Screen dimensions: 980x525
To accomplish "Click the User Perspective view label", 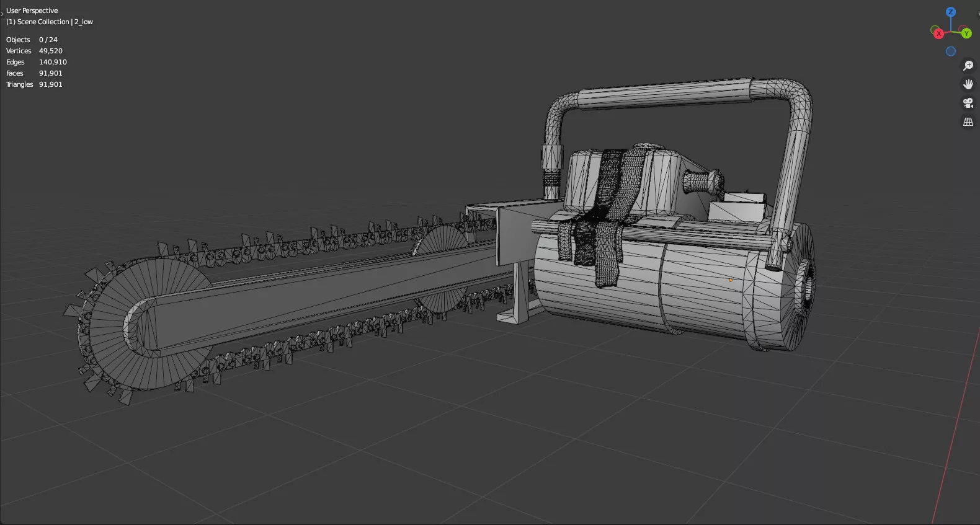I will 32,11.
